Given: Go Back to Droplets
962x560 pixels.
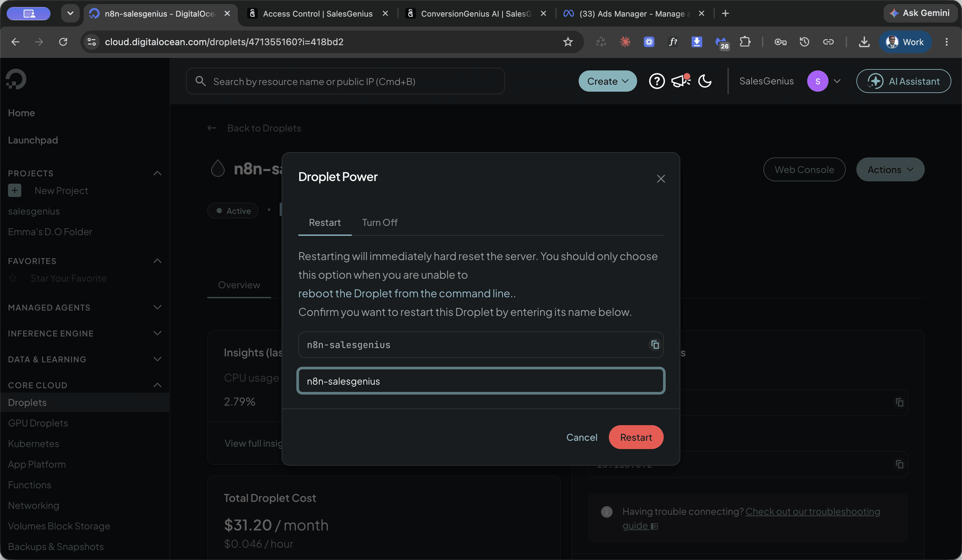Looking at the screenshot, I should pos(264,128).
